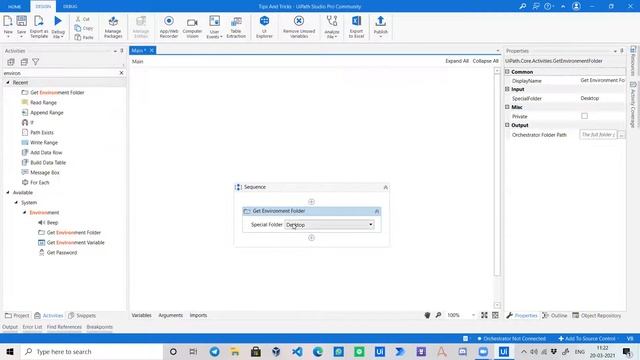The width and height of the screenshot is (640, 360).
Task: Click the Copy command
Action: (84, 28)
